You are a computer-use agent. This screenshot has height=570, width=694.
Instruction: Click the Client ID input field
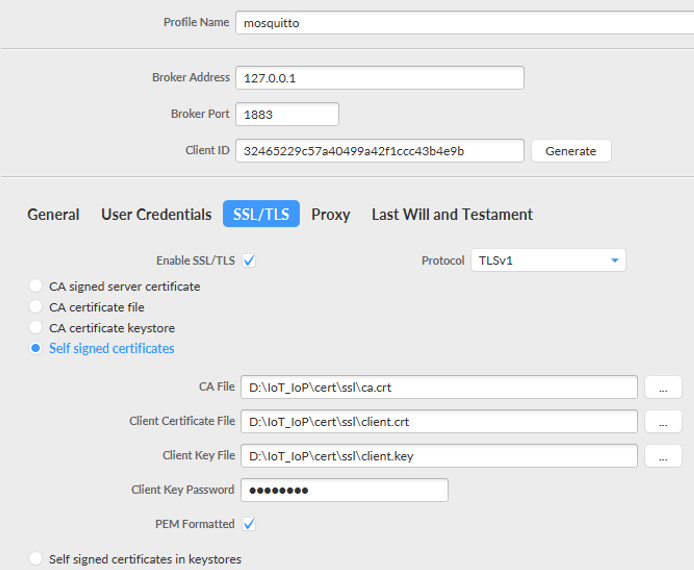click(x=380, y=151)
